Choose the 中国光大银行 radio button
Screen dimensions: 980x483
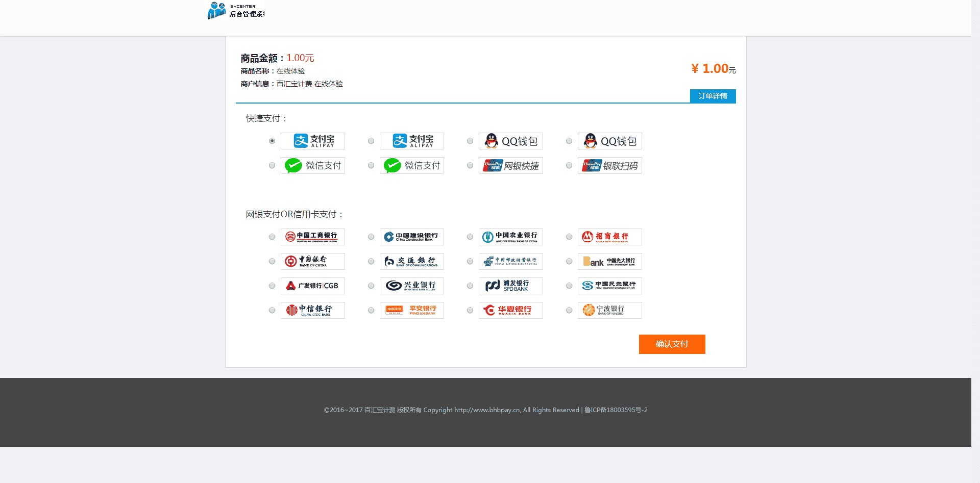[x=569, y=261]
